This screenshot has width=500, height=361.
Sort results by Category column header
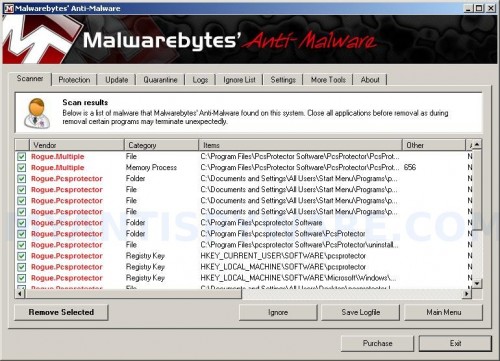tap(161, 145)
